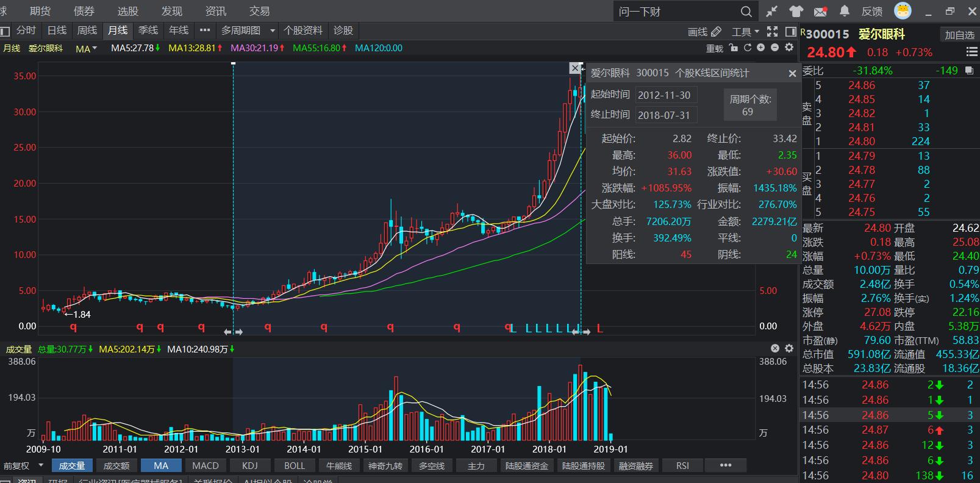Click the 加自选 add to watchlist button
Image resolution: width=980 pixels, height=483 pixels.
pos(959,35)
